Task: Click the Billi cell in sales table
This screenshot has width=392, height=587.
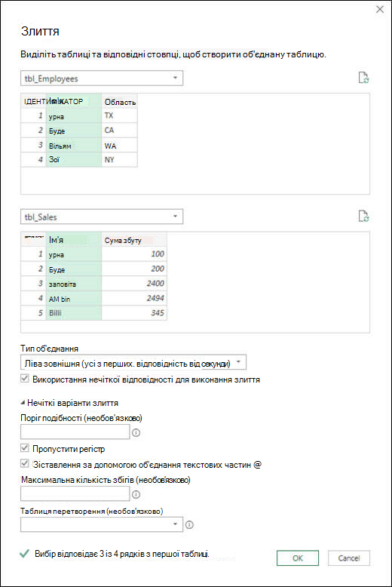Action: click(x=74, y=313)
